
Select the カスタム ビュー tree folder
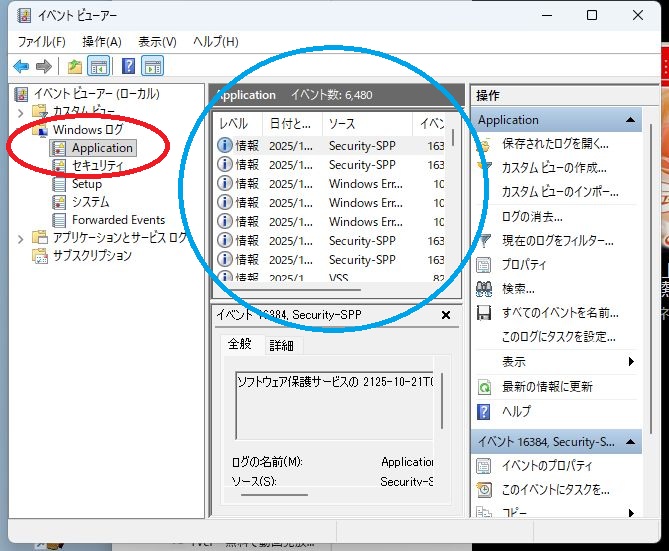tap(84, 111)
